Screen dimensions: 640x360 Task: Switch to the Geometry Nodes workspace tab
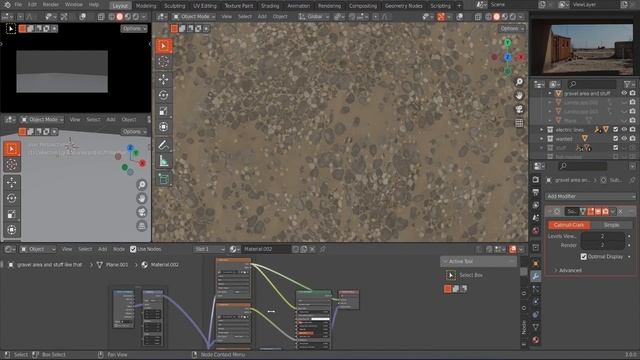(403, 6)
